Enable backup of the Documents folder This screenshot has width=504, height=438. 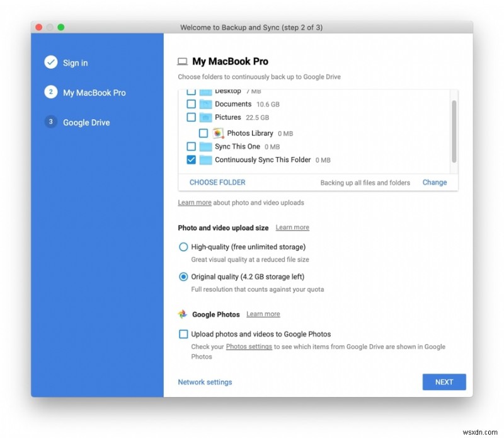pyautogui.click(x=191, y=104)
